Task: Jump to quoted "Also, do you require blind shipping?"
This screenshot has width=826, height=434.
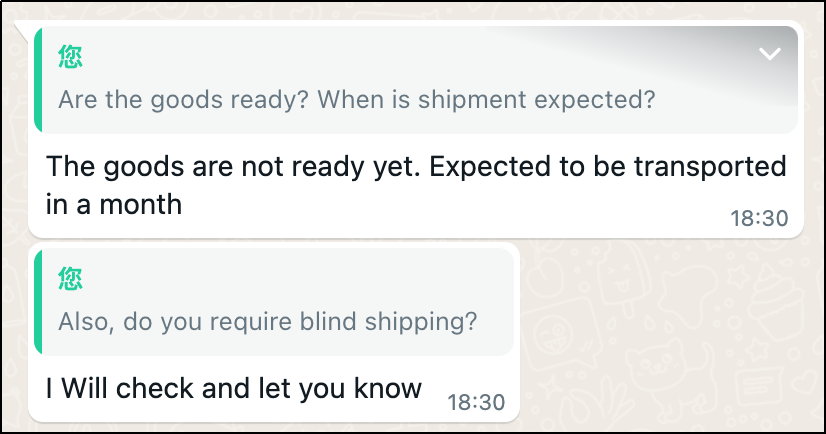Action: coord(267,323)
